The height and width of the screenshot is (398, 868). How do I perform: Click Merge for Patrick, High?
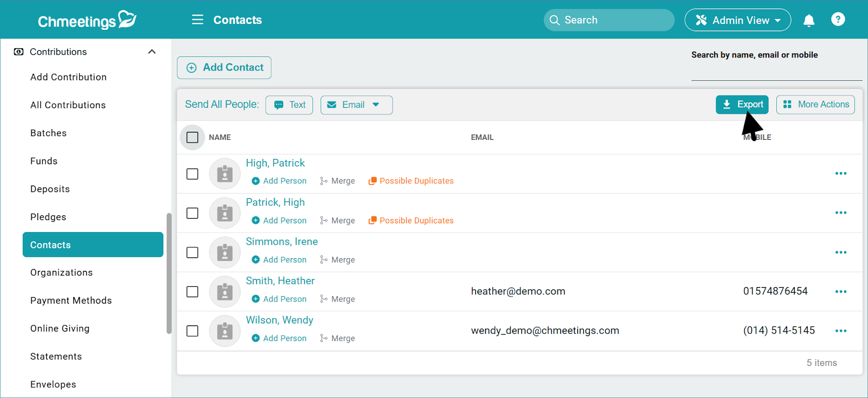tap(337, 221)
